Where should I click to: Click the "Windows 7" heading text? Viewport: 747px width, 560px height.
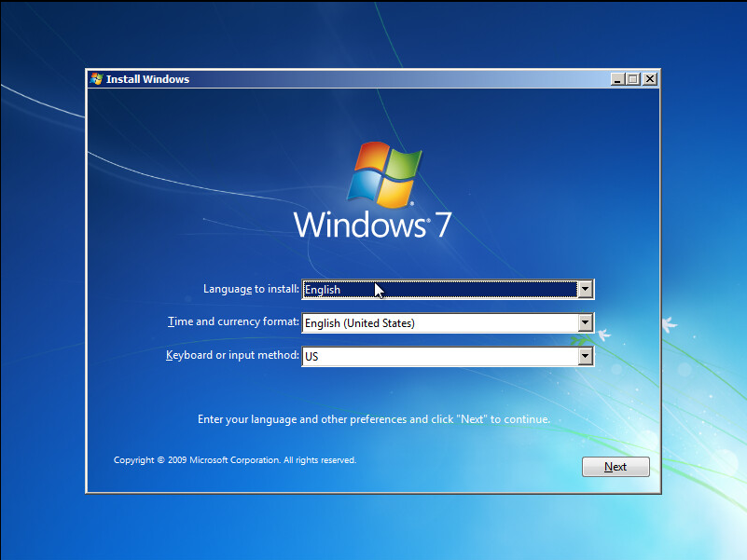373,225
